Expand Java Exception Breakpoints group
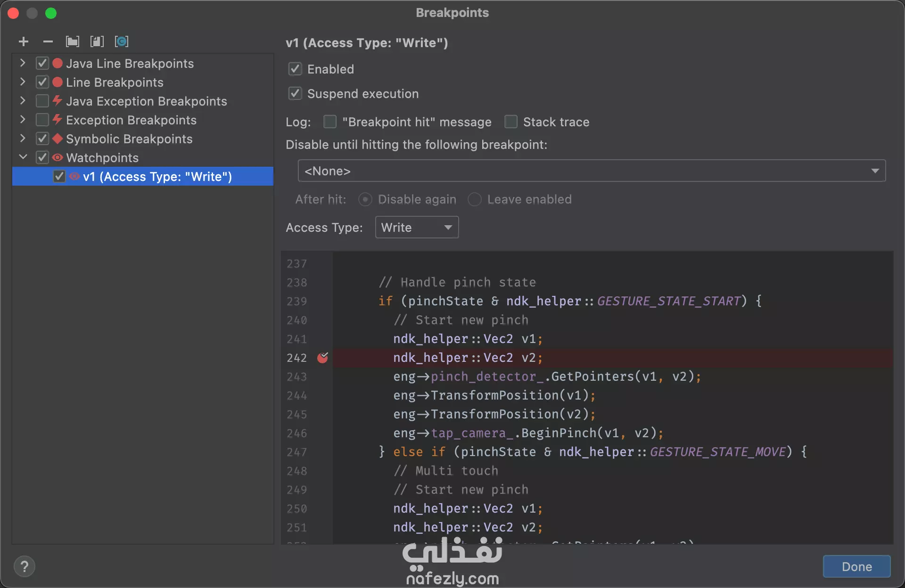The width and height of the screenshot is (905, 588). point(23,100)
